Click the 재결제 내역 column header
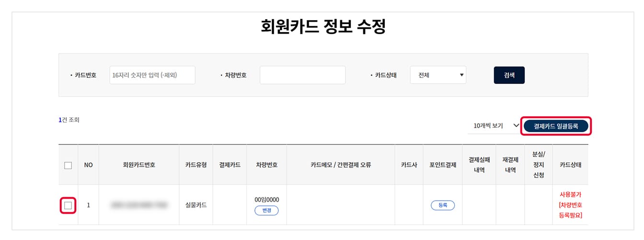644x240 pixels. 510,165
